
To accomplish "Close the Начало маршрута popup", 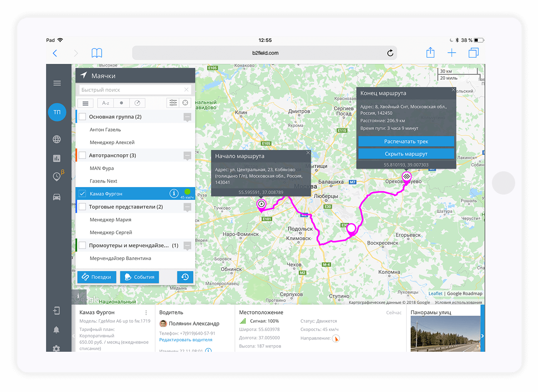I will pyautogui.click(x=308, y=153).
